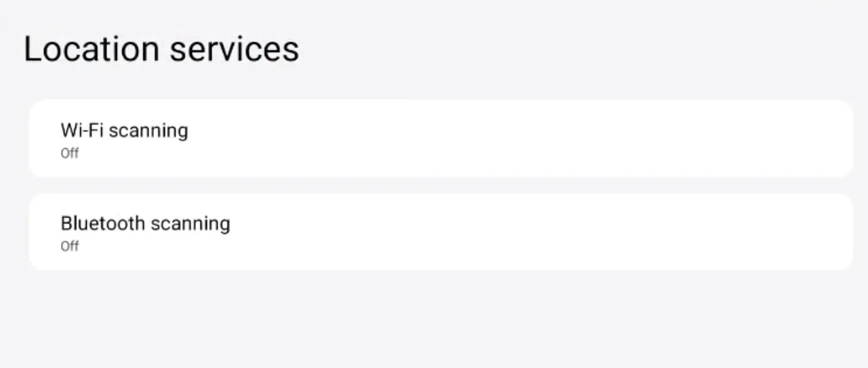Choose the second Location services option
Viewport: 868px width, 368px height.
click(x=439, y=232)
